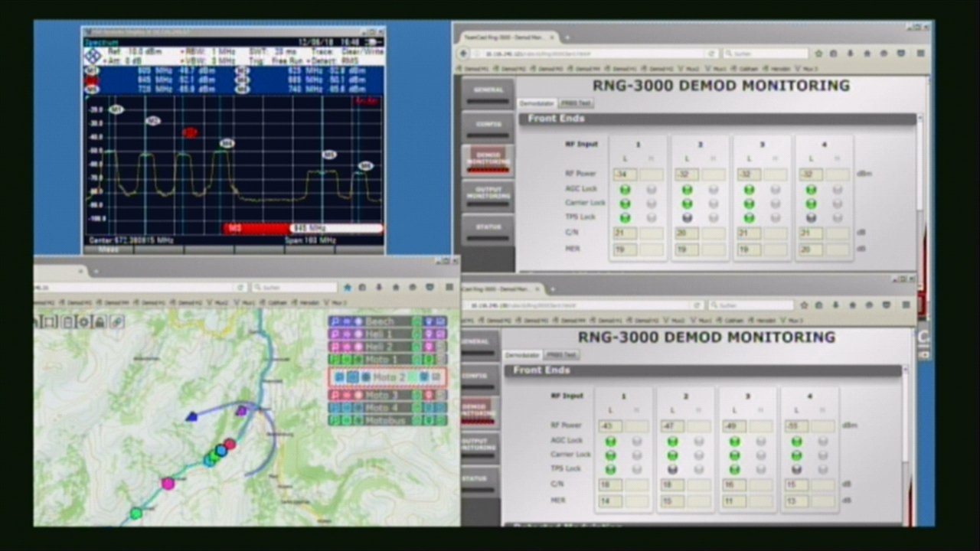Image resolution: width=980 pixels, height=551 pixels.
Task: Click input 1 AGC Lock indicator in top window
Action: 625,190
